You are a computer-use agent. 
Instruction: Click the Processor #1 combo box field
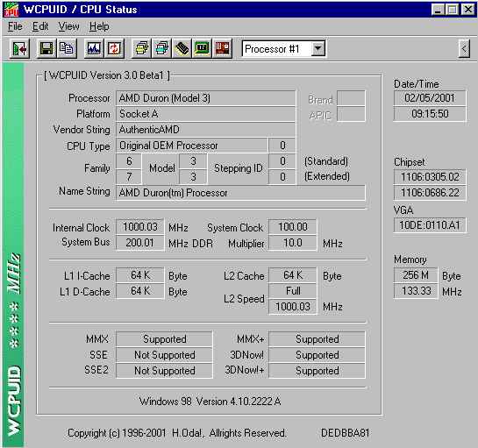283,49
